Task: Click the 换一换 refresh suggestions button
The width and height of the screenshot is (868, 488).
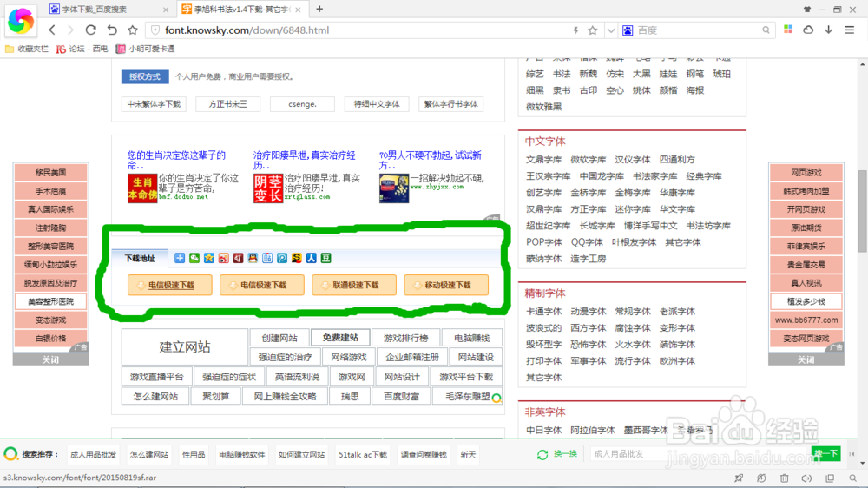Action: point(557,454)
